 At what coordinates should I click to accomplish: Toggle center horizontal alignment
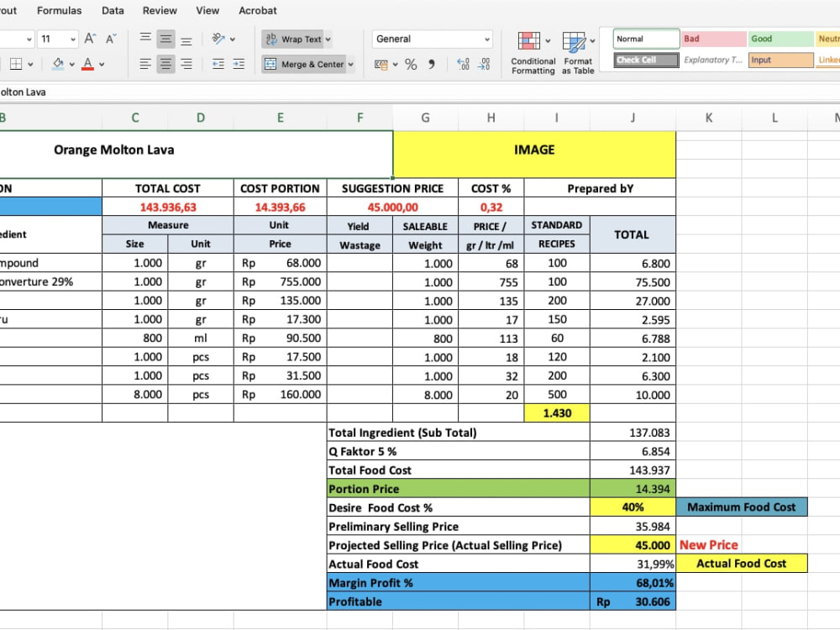tap(165, 65)
